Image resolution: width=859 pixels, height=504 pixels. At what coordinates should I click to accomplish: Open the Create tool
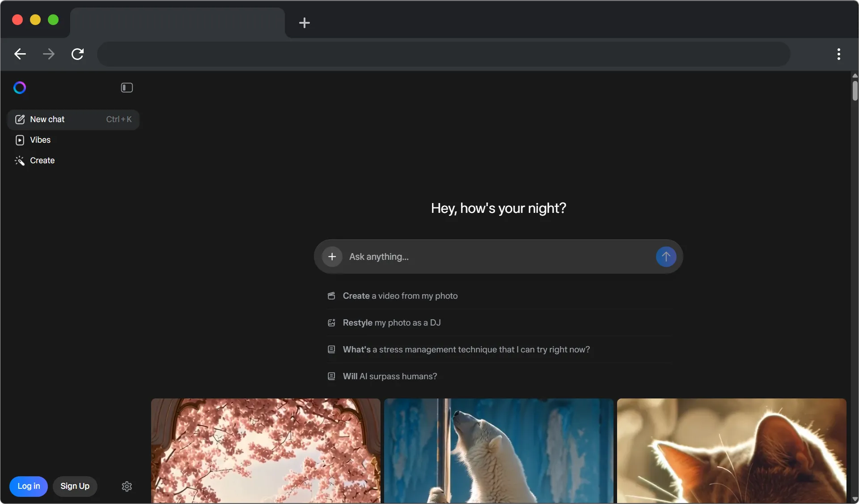click(42, 160)
